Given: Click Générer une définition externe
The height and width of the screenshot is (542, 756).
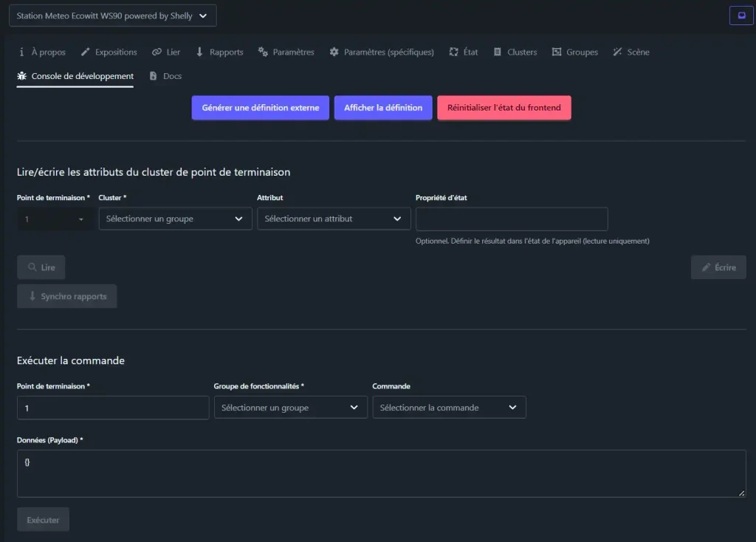Looking at the screenshot, I should click(261, 108).
